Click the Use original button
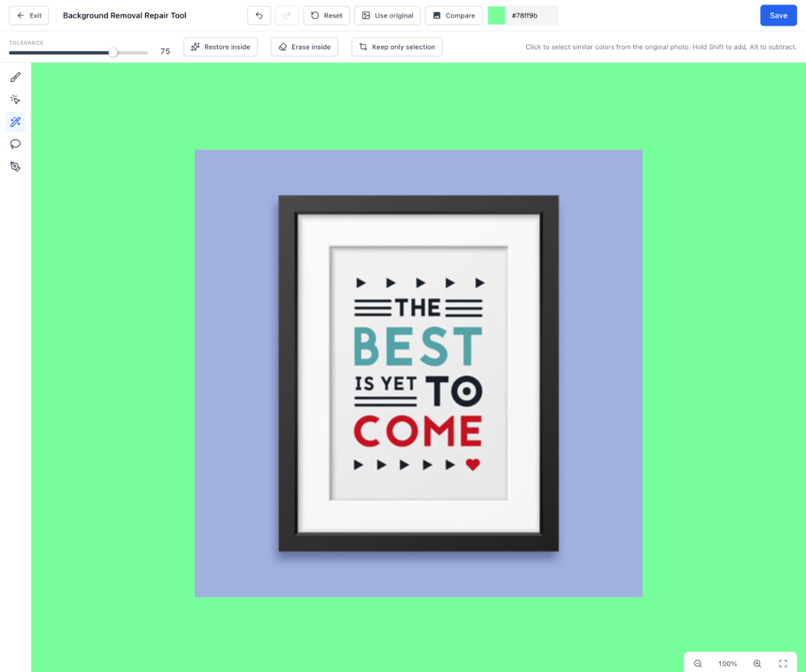The width and height of the screenshot is (806, 672). point(387,16)
